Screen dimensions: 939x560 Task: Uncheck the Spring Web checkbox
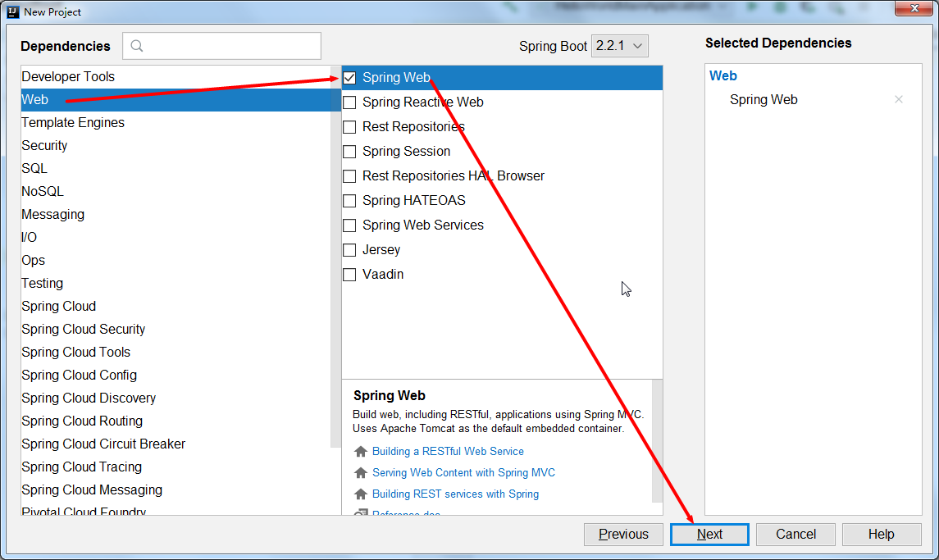[x=349, y=78]
